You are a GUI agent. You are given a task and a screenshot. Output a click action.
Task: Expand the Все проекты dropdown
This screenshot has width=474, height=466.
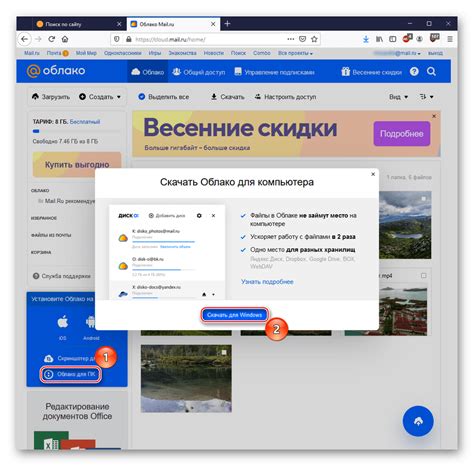pyautogui.click(x=295, y=53)
